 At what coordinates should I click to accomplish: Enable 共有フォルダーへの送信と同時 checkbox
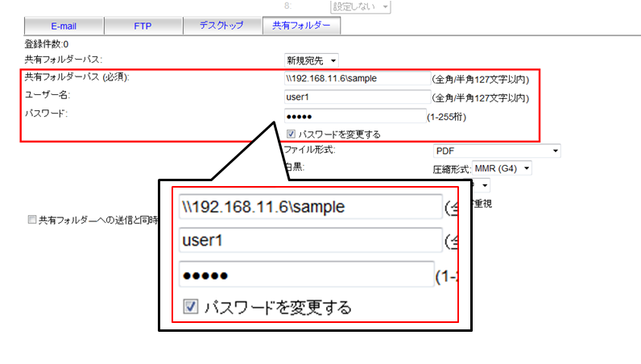pos(31,219)
